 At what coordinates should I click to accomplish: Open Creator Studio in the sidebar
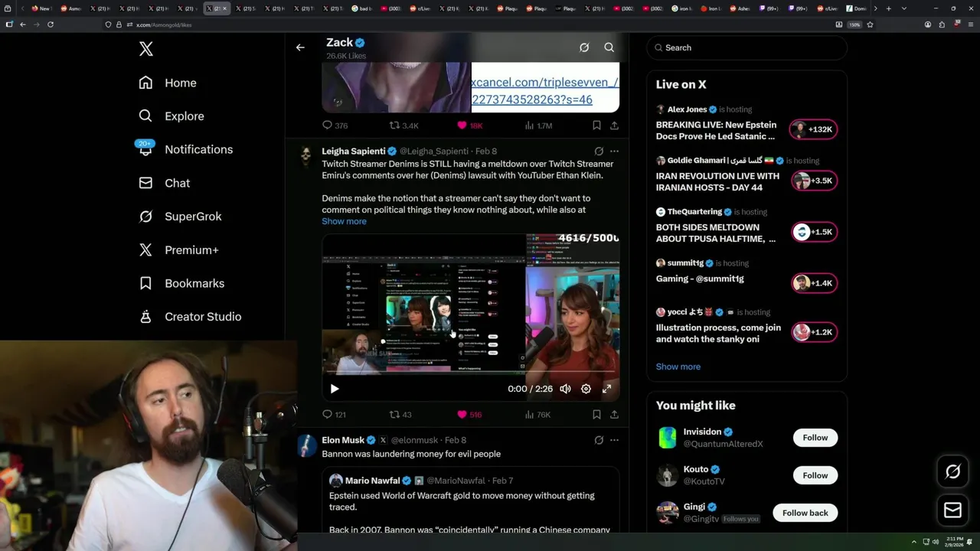(190, 317)
